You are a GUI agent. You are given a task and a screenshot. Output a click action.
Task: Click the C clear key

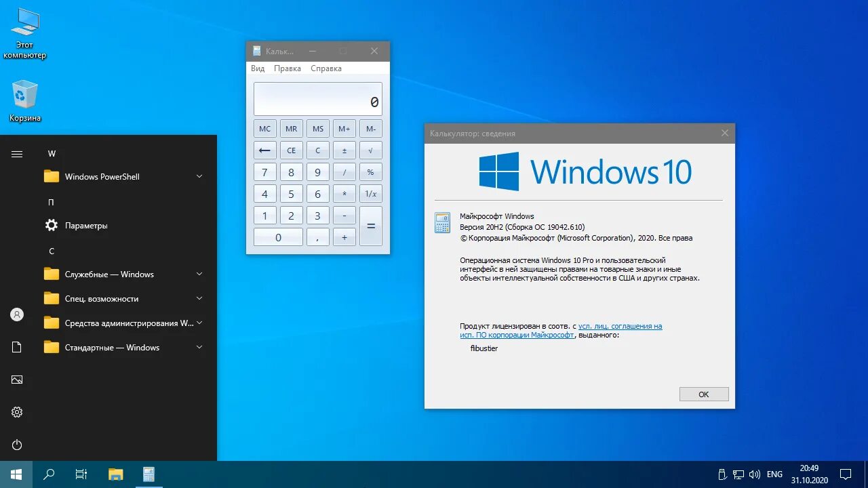coord(317,150)
